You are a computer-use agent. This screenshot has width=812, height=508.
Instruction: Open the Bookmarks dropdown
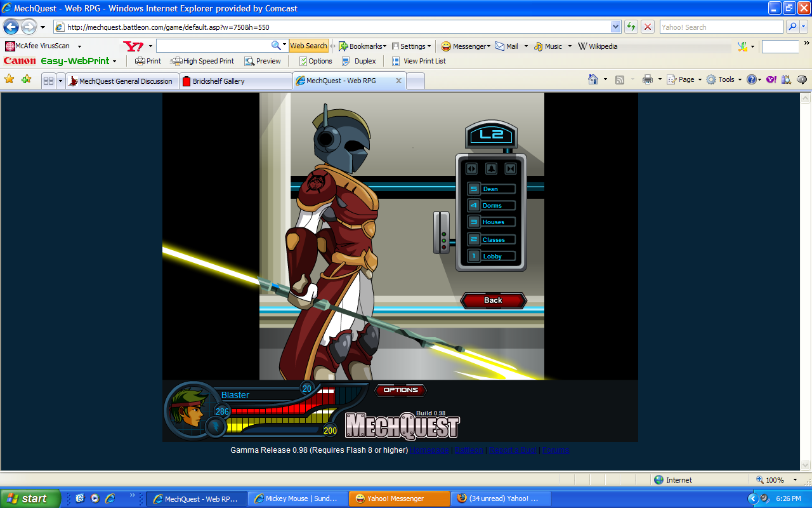[x=361, y=46]
